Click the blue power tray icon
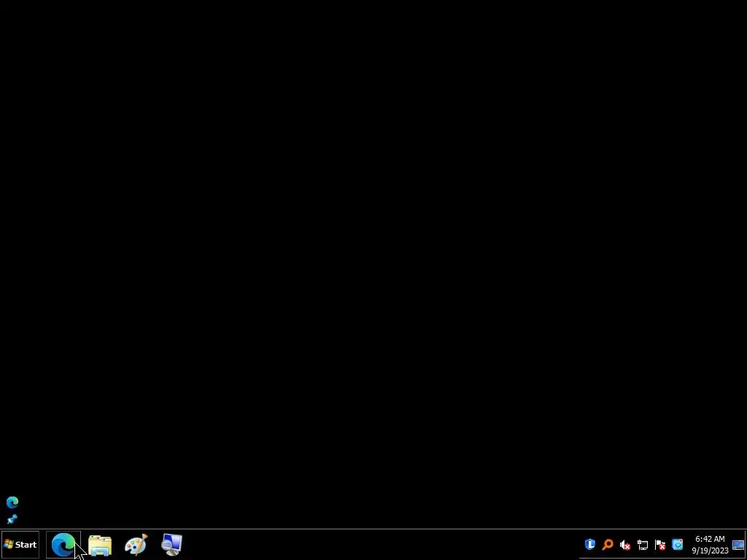This screenshot has height=560, width=747. [x=678, y=544]
